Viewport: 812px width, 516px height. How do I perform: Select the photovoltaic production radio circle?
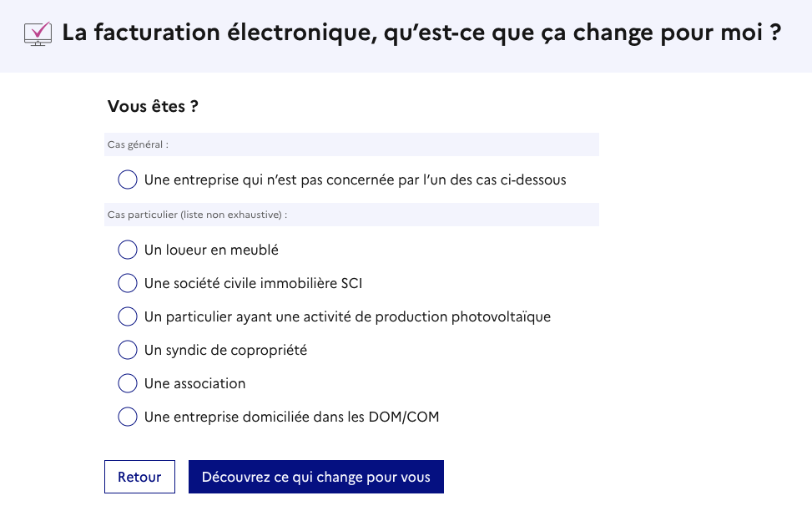(128, 316)
